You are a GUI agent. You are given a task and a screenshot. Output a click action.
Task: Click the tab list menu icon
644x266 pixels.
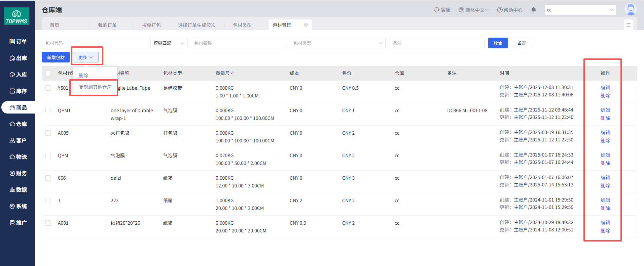[x=628, y=25]
